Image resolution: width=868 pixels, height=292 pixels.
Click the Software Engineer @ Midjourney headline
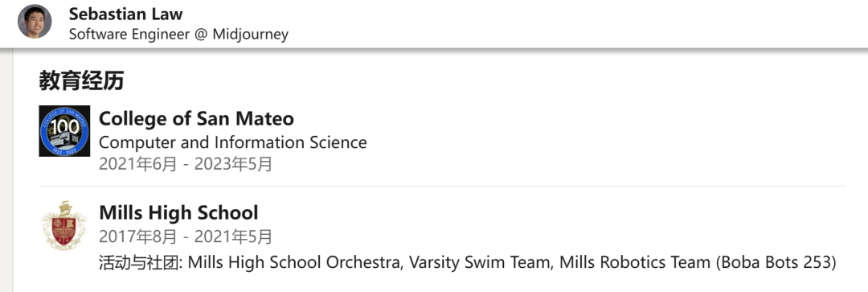coord(178,35)
